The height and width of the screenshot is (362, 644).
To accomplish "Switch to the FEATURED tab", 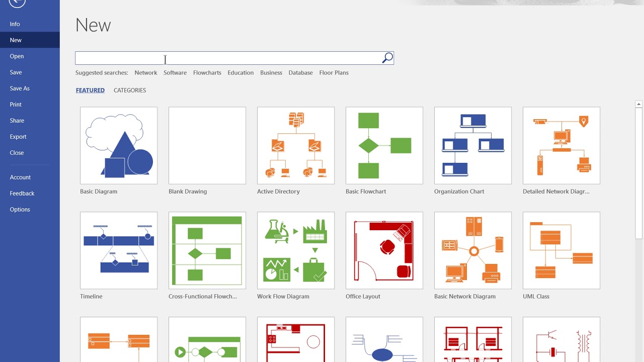I will click(x=90, y=90).
